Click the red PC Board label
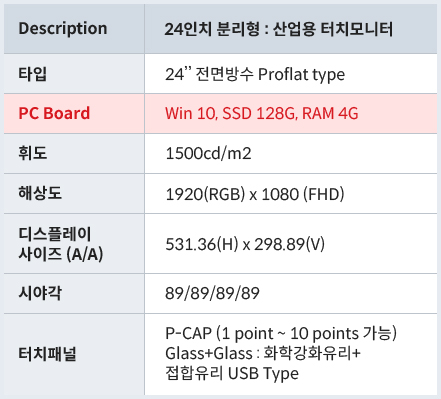The width and height of the screenshot is (441, 399). click(54, 113)
